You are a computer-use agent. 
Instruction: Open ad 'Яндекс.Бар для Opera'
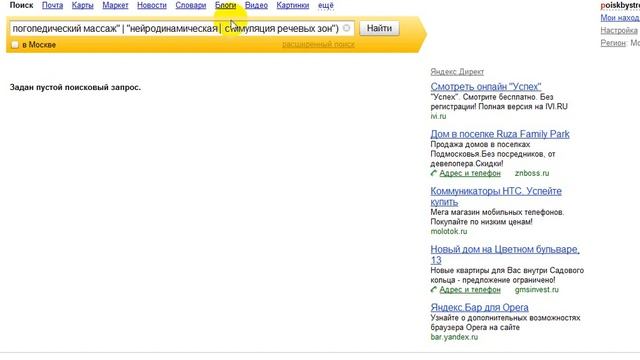480,307
